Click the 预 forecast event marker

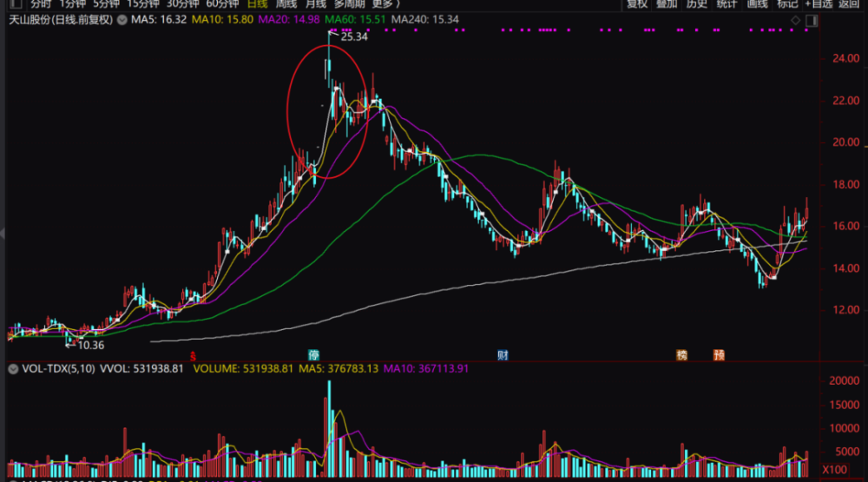click(719, 355)
